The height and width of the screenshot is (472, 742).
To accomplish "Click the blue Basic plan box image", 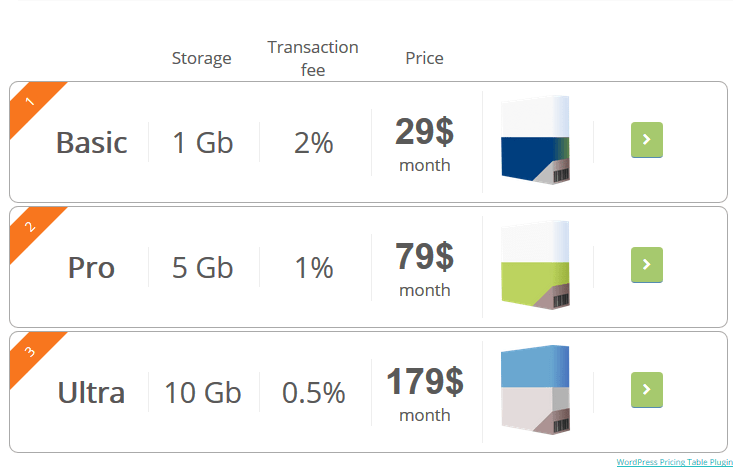I will tap(535, 142).
